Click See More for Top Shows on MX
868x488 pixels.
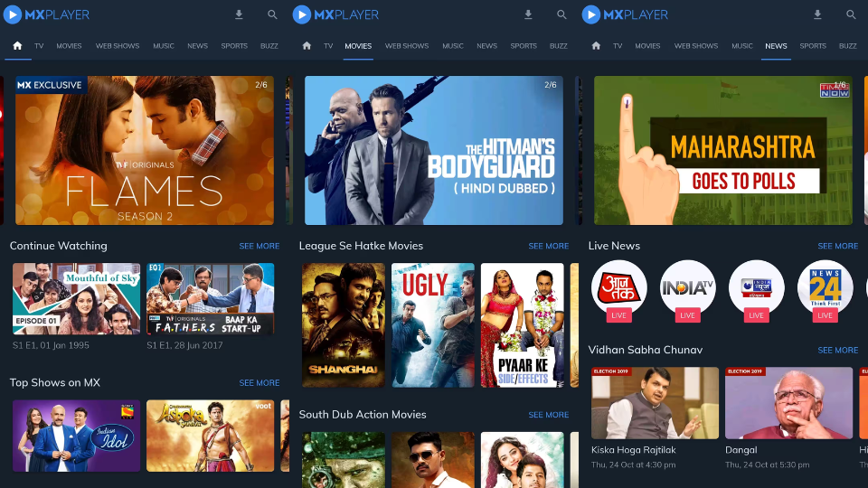259,383
